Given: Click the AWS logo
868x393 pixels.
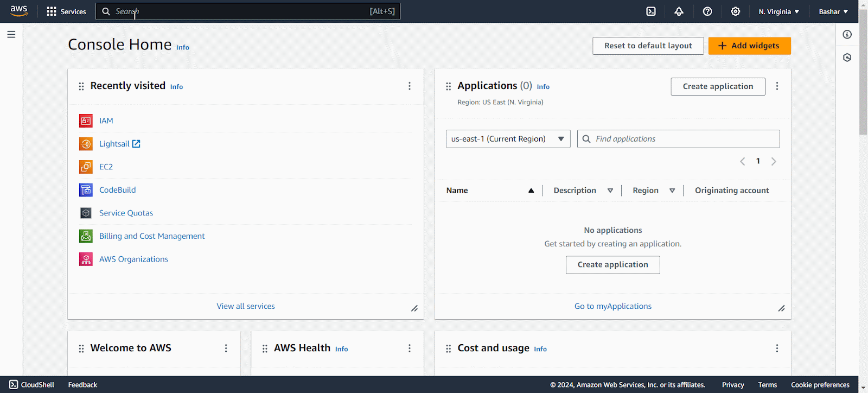Looking at the screenshot, I should tap(19, 11).
